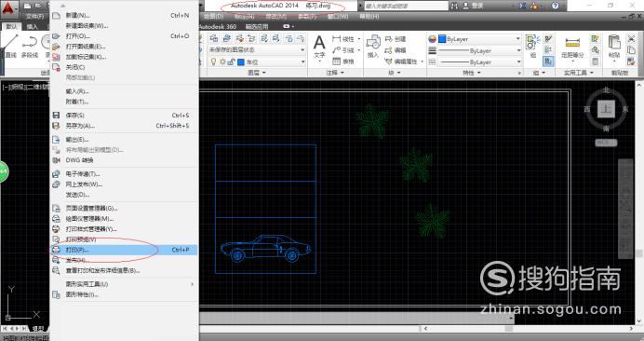This screenshot has height=341, width=644.
Task: Toggle the layer lightbulb on/off icon
Action: [x=213, y=61]
